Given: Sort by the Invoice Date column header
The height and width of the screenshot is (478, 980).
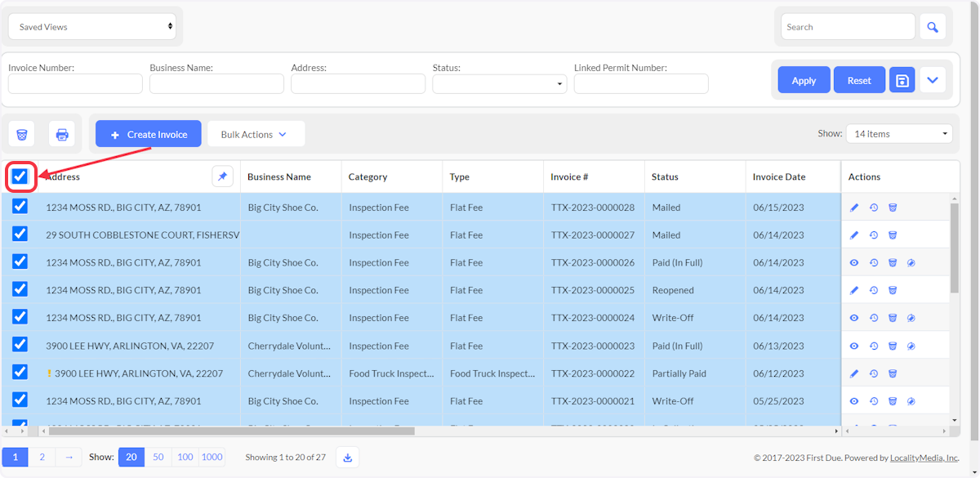Looking at the screenshot, I should pyautogui.click(x=779, y=176).
